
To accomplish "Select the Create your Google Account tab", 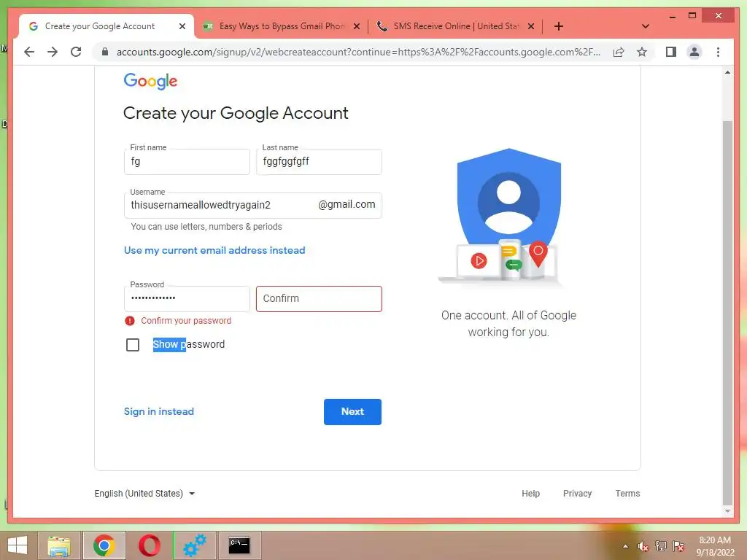I will (x=107, y=26).
